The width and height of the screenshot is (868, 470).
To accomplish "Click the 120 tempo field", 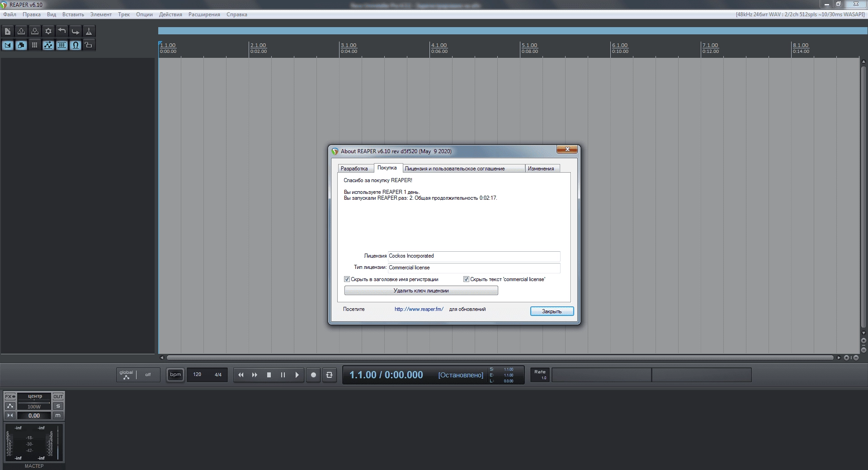I will [x=197, y=375].
